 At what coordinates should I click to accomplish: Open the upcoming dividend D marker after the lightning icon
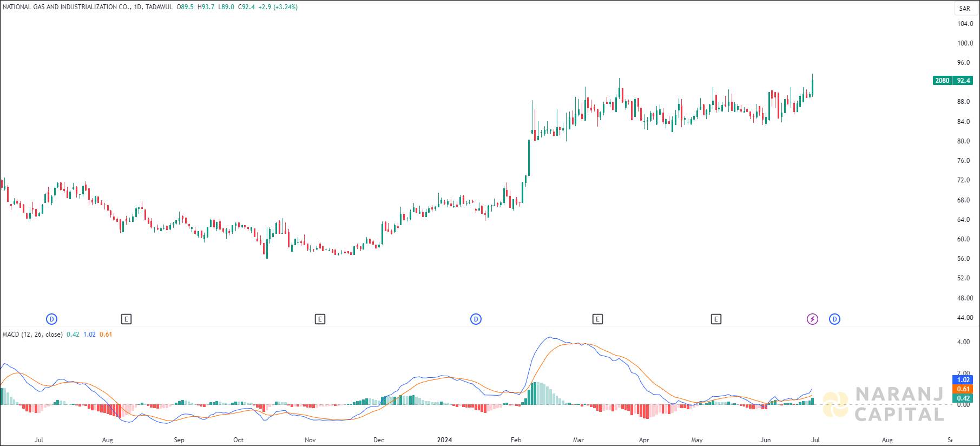pos(834,319)
